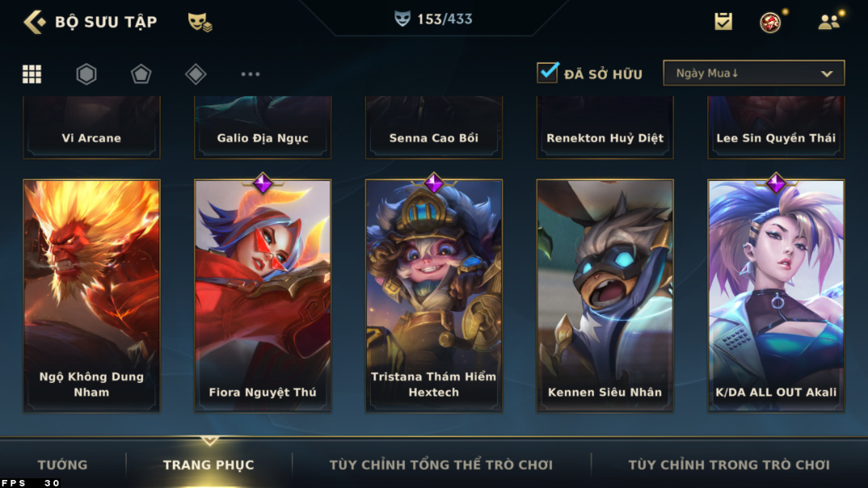Viewport: 868px width, 488px height.
Task: Filter by hexagon rarity icon
Action: 86,74
